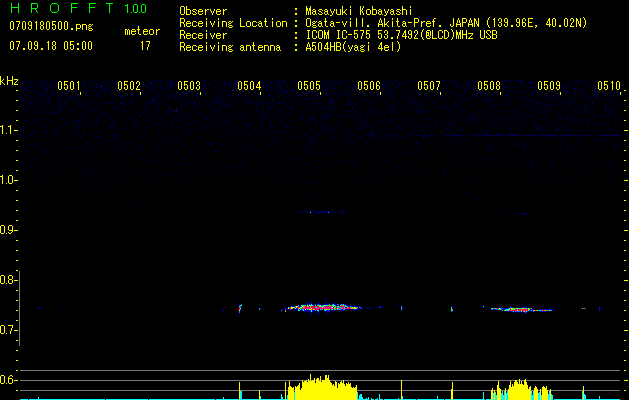Viewport: 629px width, 400px height.
Task: Click the 0.6 kHz frequency label
Action: 8,380
